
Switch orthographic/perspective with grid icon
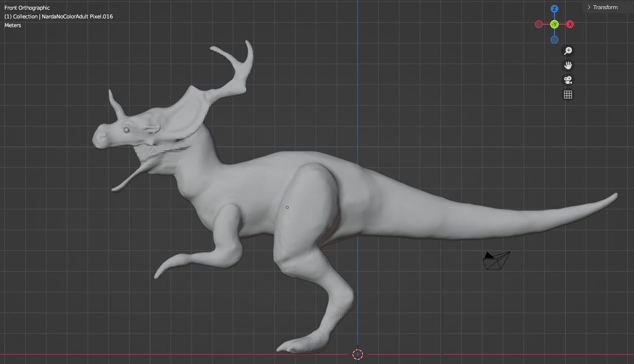pyautogui.click(x=568, y=95)
